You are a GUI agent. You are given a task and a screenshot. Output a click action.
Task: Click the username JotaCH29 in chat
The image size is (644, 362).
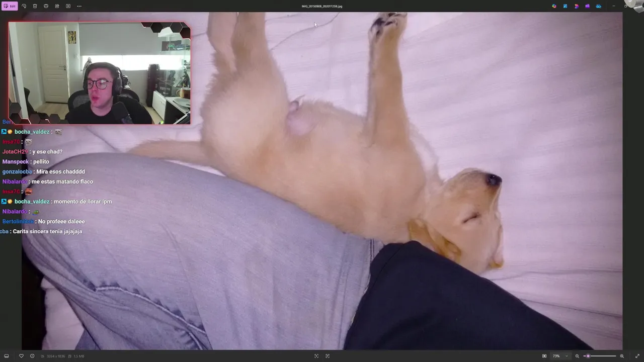pos(15,152)
